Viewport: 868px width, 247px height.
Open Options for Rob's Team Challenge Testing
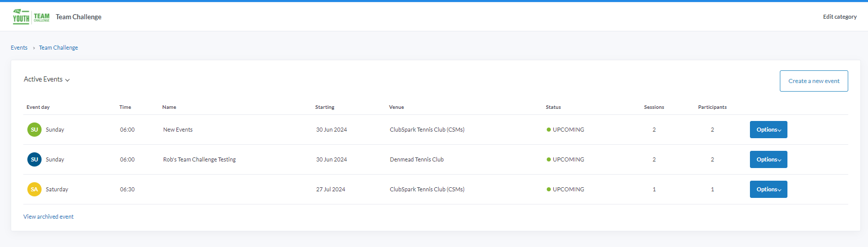(x=768, y=159)
